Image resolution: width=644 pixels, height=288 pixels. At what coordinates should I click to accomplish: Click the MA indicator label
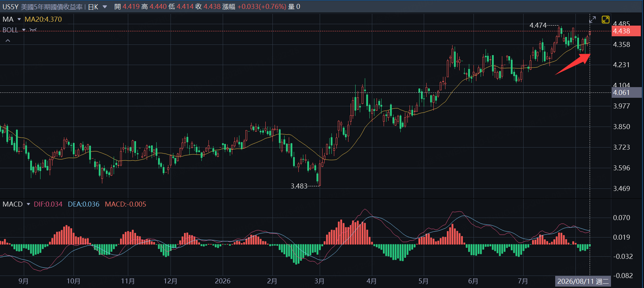point(8,19)
